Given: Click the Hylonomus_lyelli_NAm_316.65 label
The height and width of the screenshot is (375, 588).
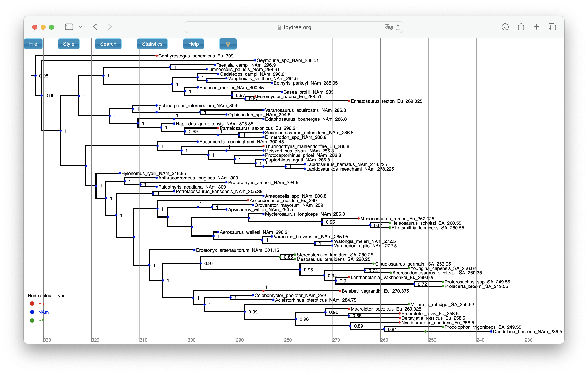Looking at the screenshot, I should click(154, 174).
